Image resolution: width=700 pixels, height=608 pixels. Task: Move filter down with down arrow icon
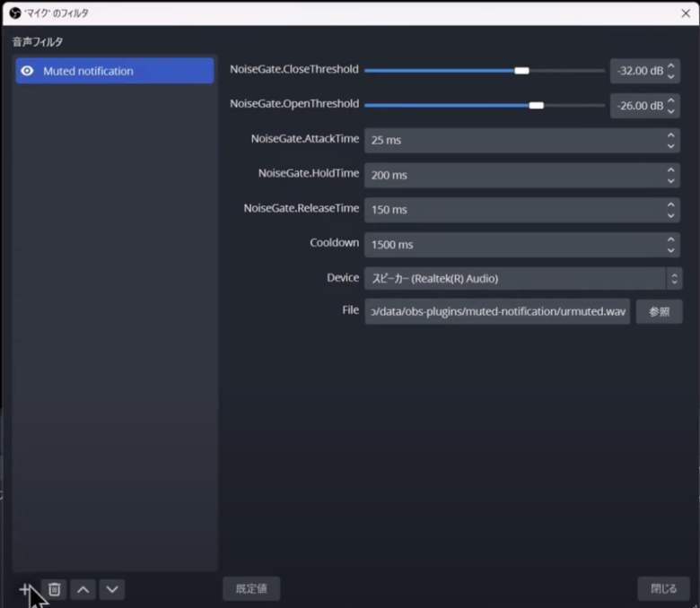tap(111, 589)
